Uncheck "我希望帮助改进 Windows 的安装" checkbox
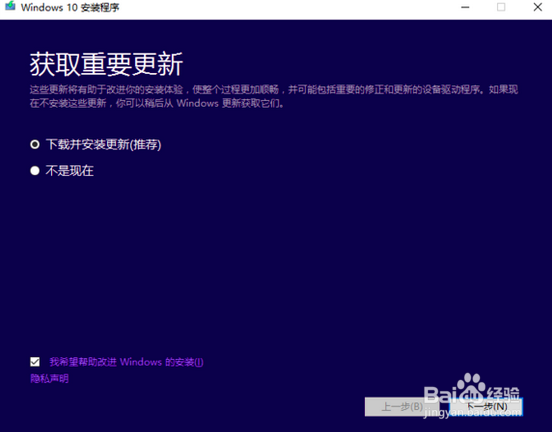The width and height of the screenshot is (552, 432). pos(35,362)
